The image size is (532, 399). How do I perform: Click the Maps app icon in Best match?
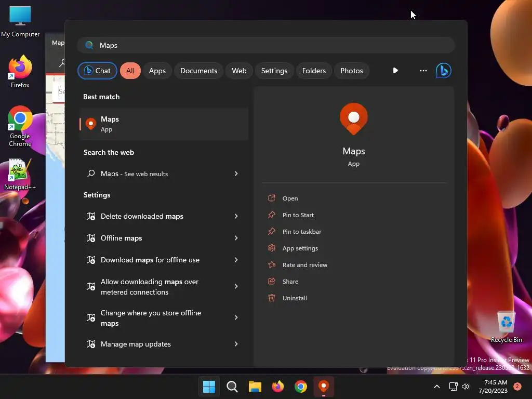pos(90,124)
